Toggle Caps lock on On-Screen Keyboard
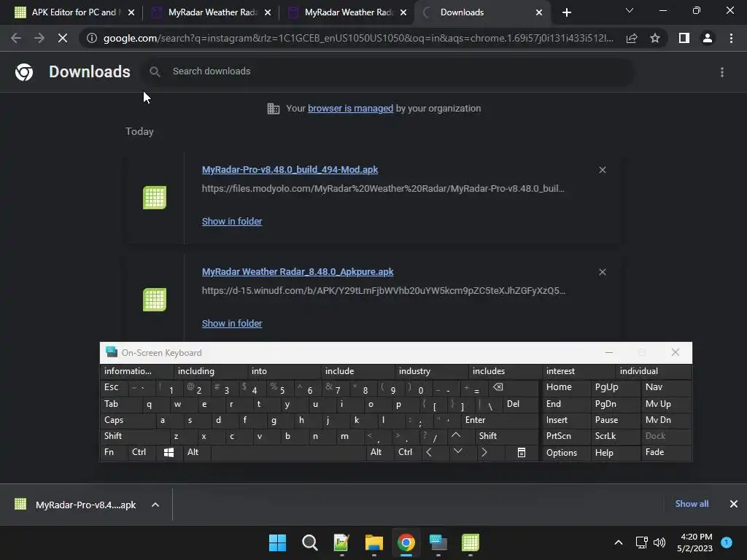Screen dimensions: 747x560 click(x=128, y=420)
